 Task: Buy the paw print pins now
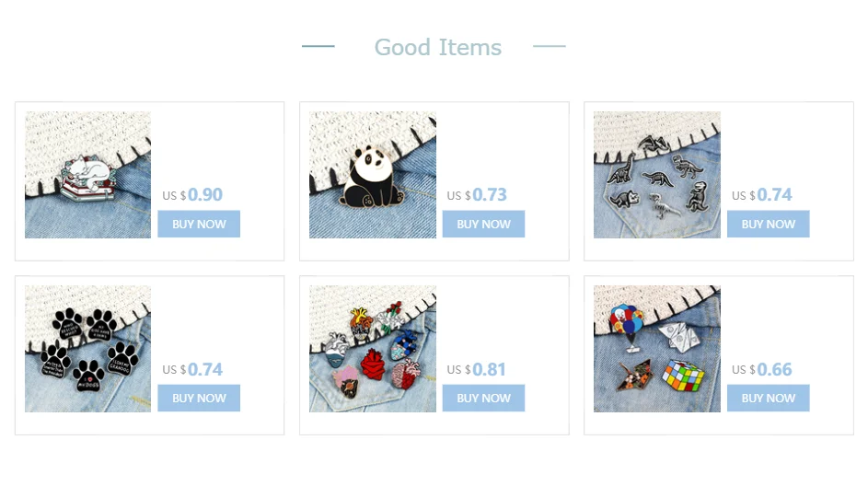[x=199, y=398]
